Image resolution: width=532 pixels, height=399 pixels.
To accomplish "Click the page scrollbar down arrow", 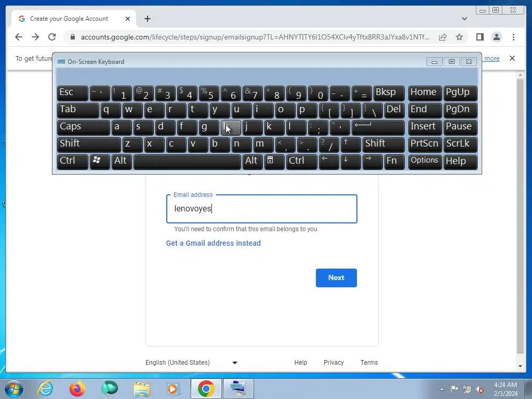I will (x=520, y=366).
